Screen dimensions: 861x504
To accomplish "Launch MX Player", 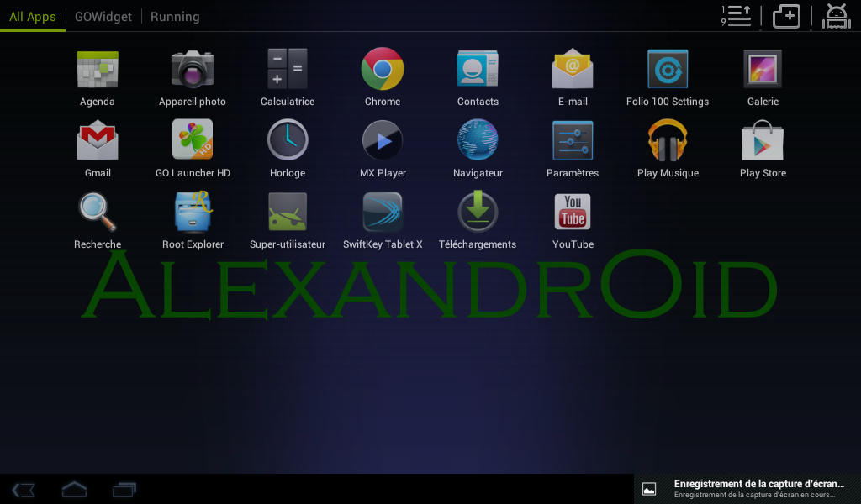I will click(383, 148).
